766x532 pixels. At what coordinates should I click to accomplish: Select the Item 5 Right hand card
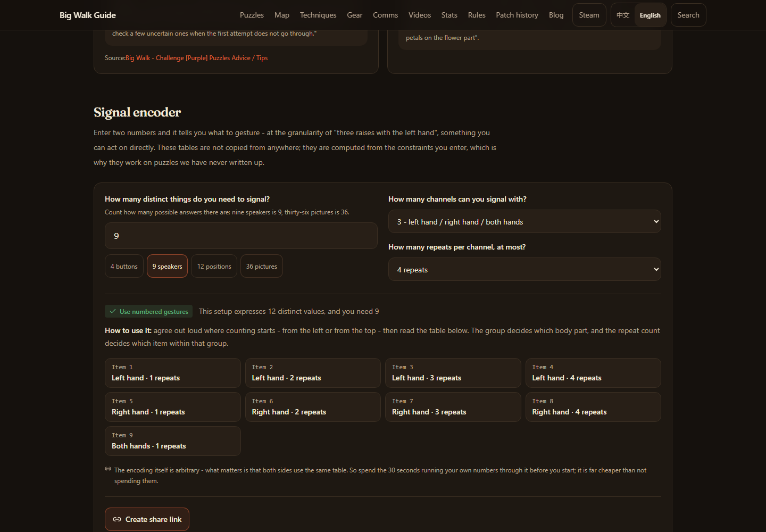pos(173,407)
